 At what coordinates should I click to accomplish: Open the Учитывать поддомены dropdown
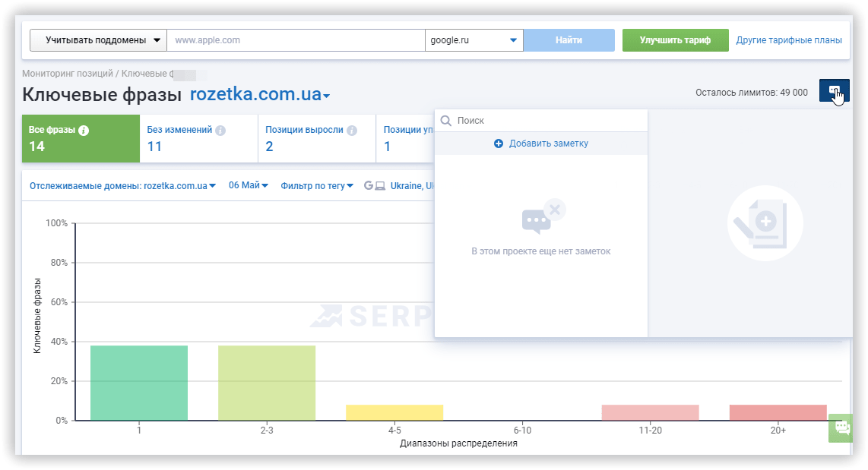[x=98, y=40]
